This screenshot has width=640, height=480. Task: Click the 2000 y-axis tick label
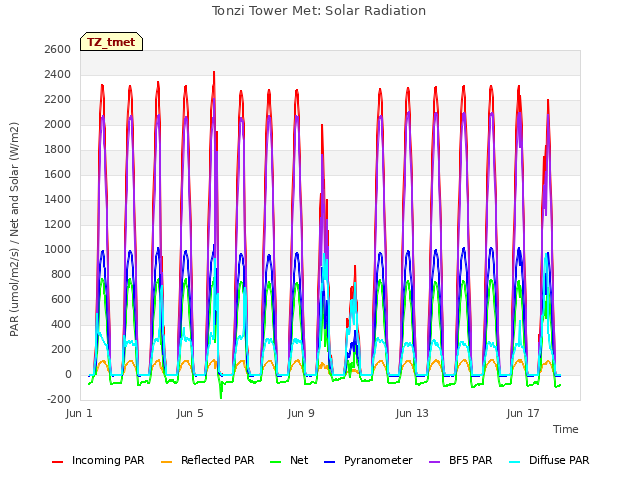point(58,124)
